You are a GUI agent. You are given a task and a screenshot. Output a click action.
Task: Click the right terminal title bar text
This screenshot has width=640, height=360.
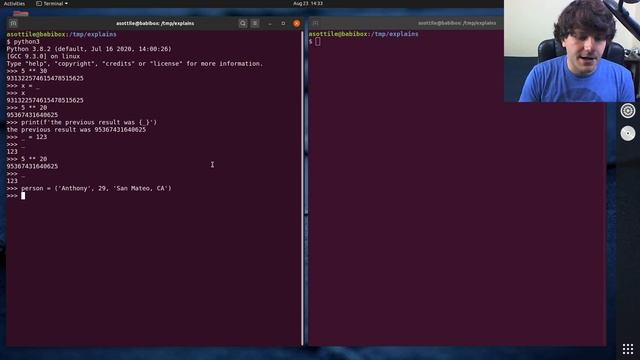pyautogui.click(x=457, y=23)
